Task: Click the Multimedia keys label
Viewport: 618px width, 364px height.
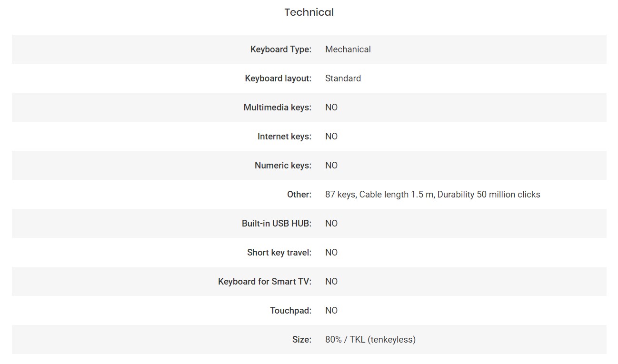Action: click(277, 108)
